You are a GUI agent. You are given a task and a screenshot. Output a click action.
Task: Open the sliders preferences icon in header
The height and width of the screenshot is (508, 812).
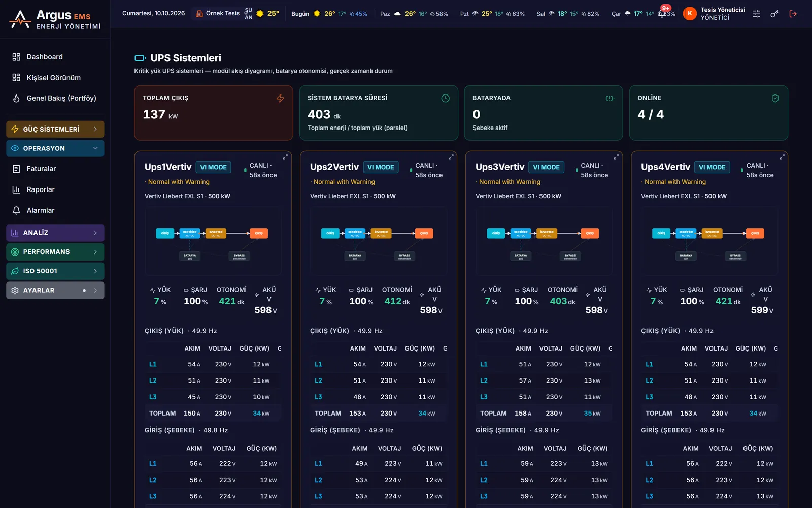756,14
